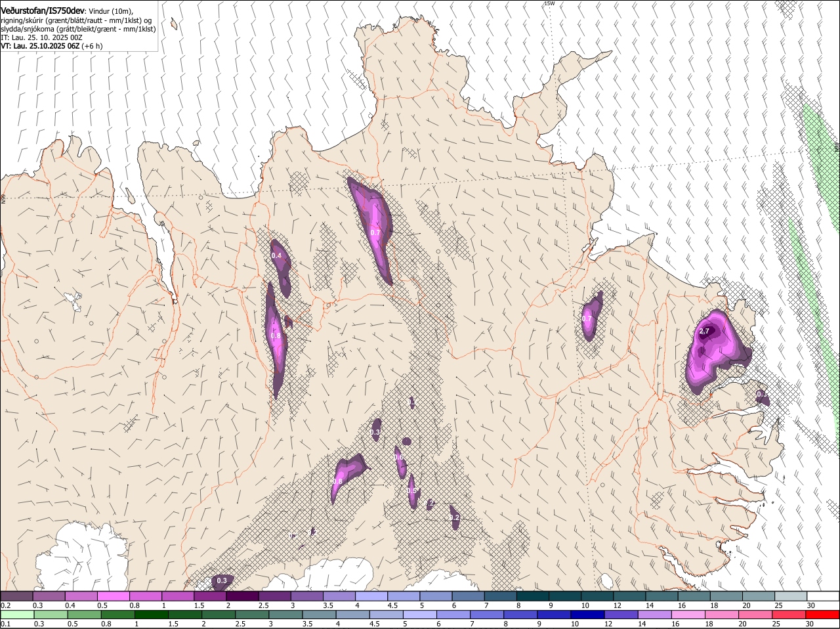Click the 0.2 label in the top legend row
The height and width of the screenshot is (629, 840).
tap(5, 605)
